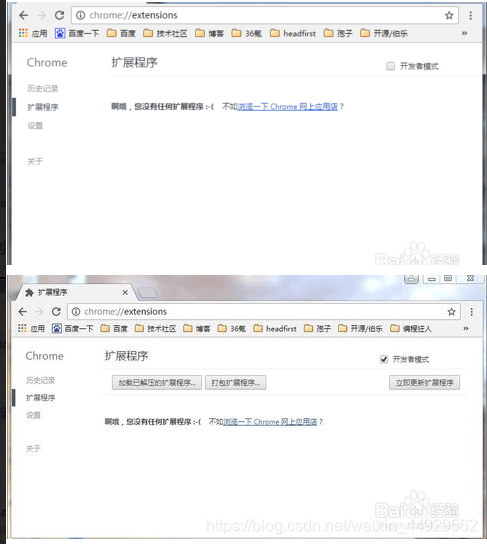Close the 扩展程序 tab in the lower window
The height and width of the screenshot is (544, 487).
(x=125, y=292)
